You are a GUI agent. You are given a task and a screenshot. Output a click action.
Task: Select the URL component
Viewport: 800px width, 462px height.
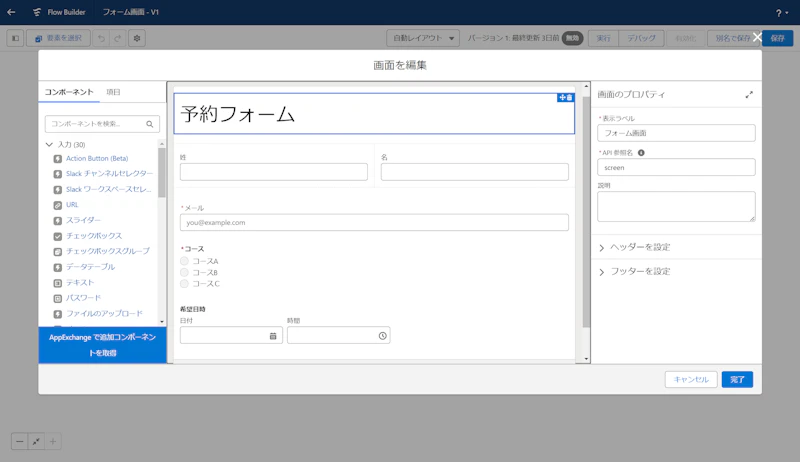[66, 205]
